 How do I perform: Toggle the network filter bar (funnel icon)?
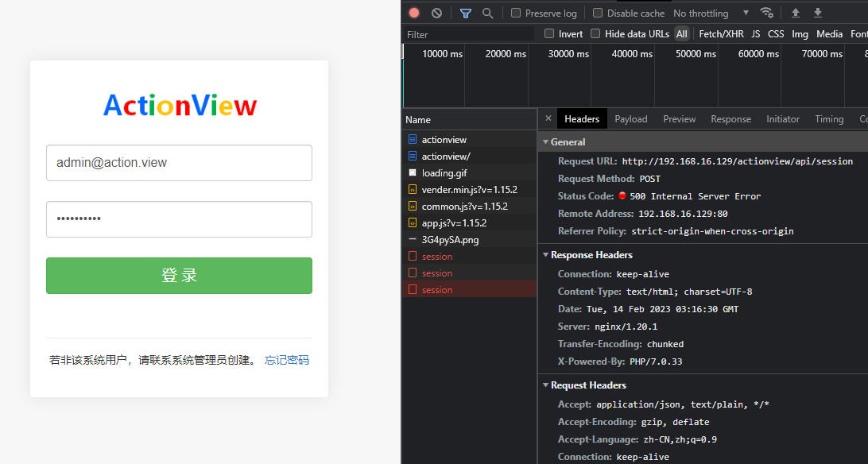tap(465, 13)
